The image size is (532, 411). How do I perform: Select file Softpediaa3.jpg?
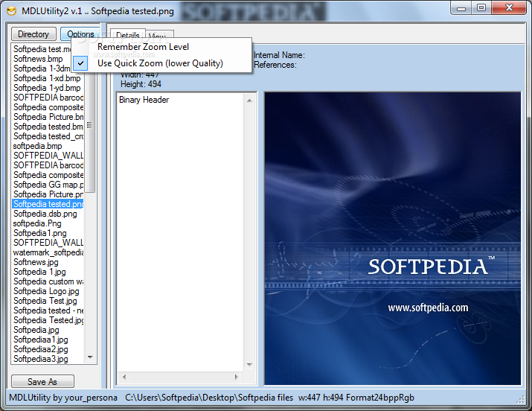tap(41, 359)
